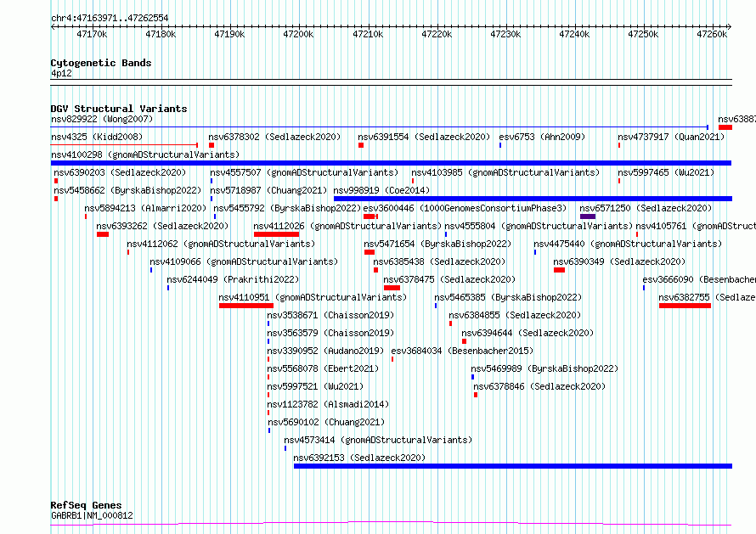Open nsv6390349 (Sedlazeck2020) label
Screen dimensions: 756x534
pos(619,261)
